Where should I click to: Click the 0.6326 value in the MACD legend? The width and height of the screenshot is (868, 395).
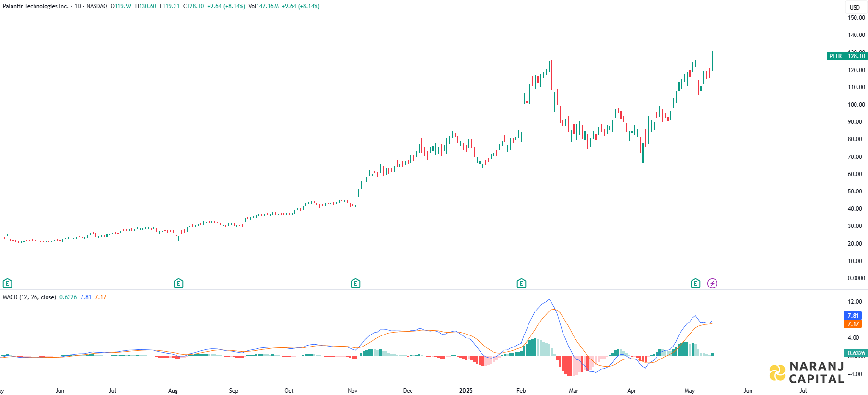68,297
